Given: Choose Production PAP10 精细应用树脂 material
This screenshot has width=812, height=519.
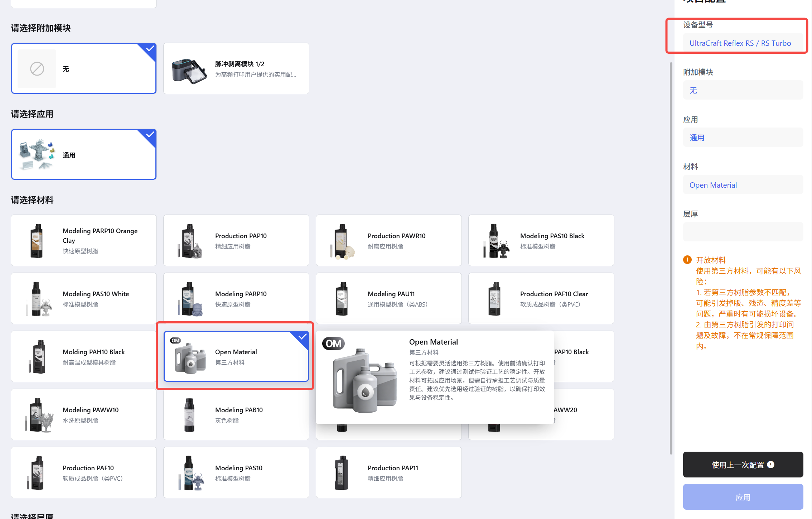Looking at the screenshot, I should point(236,240).
